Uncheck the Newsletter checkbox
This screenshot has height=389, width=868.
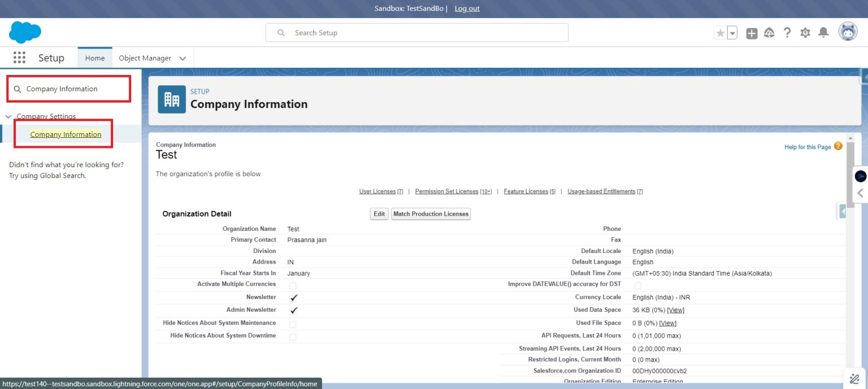[x=293, y=298]
